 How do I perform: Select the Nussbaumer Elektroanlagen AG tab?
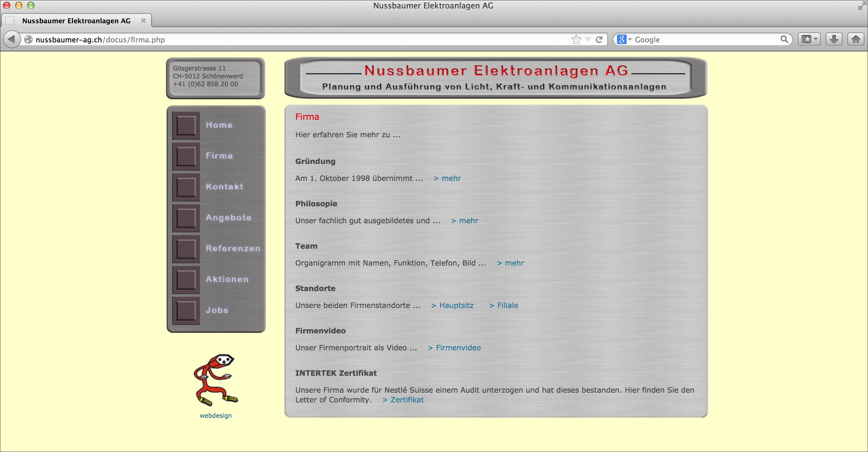(x=76, y=21)
